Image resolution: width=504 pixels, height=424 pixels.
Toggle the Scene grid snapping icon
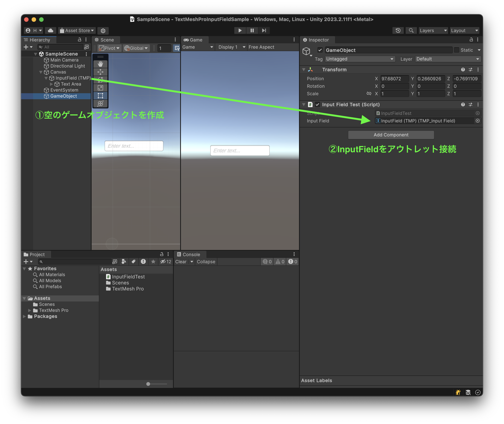(177, 48)
